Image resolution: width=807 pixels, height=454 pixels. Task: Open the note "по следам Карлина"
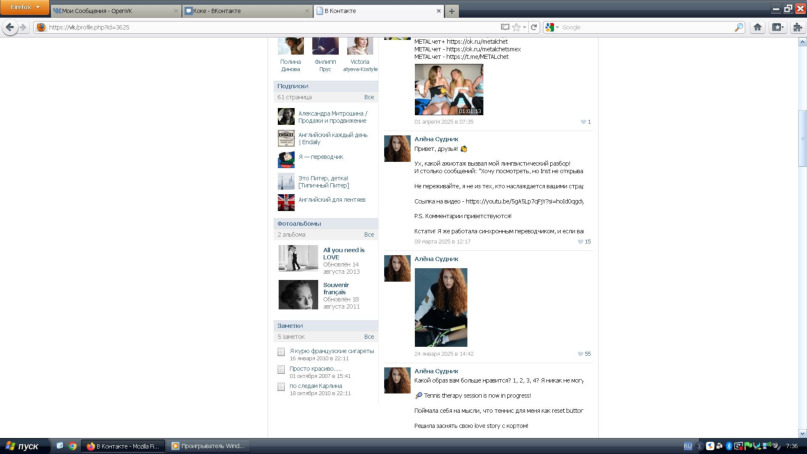(x=315, y=386)
